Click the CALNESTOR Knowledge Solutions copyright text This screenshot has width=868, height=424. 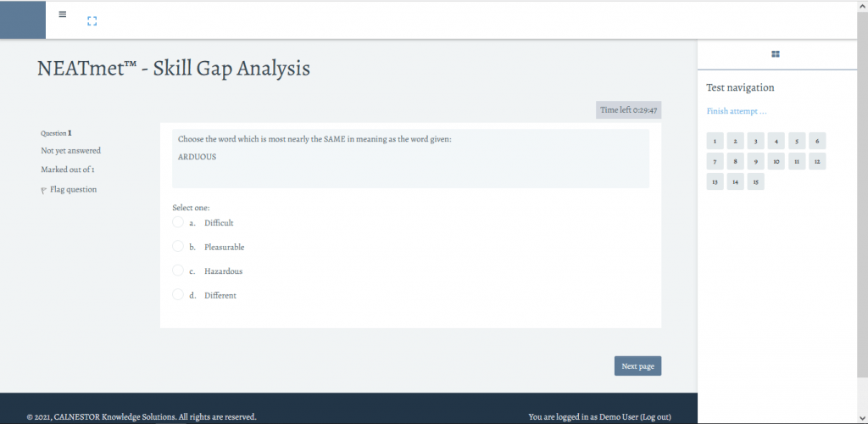pyautogui.click(x=142, y=417)
